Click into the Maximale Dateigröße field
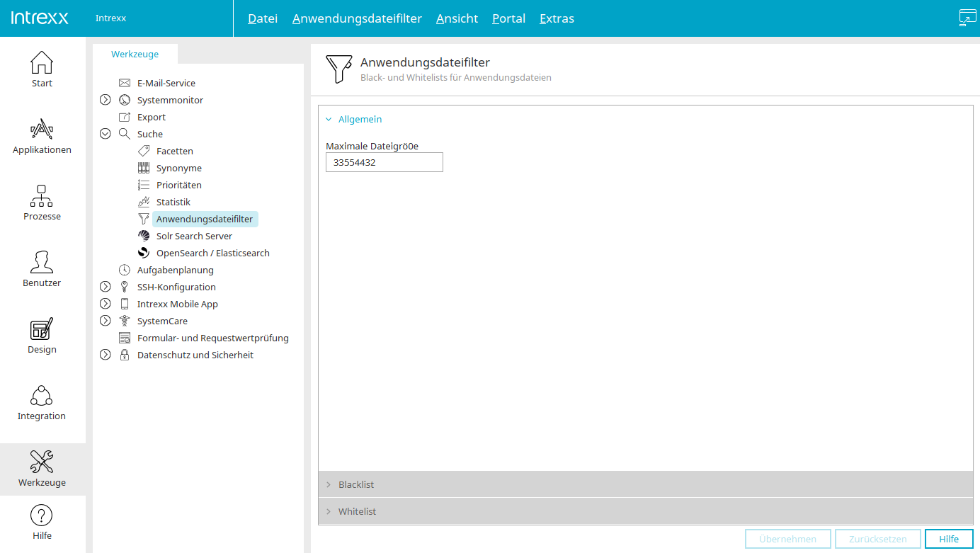Viewport: 980px width, 553px height. tap(384, 162)
